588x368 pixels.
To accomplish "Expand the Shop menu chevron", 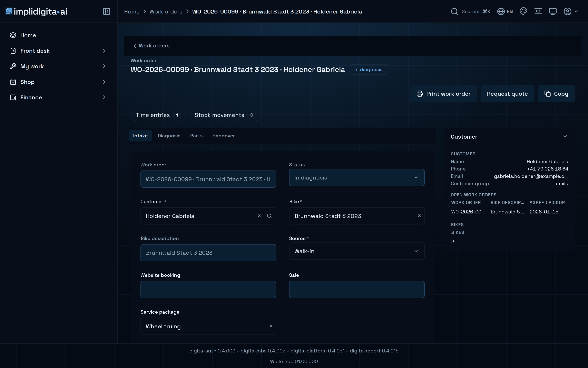I will (x=104, y=82).
